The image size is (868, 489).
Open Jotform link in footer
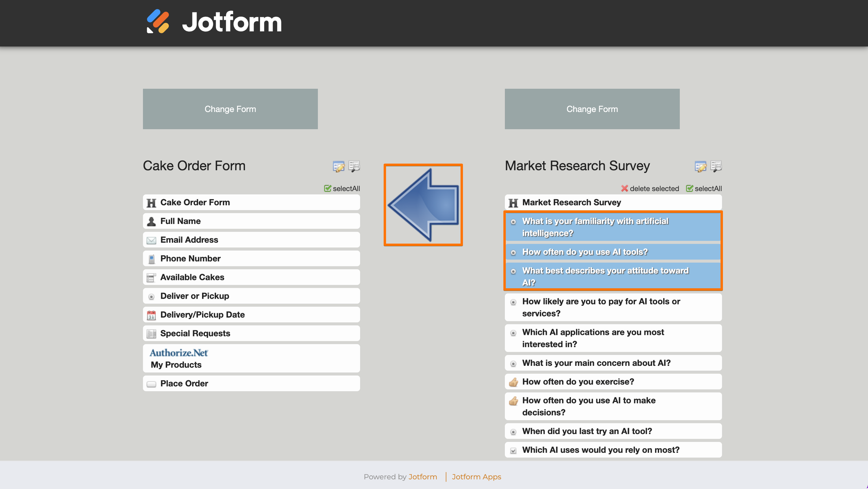click(x=422, y=477)
